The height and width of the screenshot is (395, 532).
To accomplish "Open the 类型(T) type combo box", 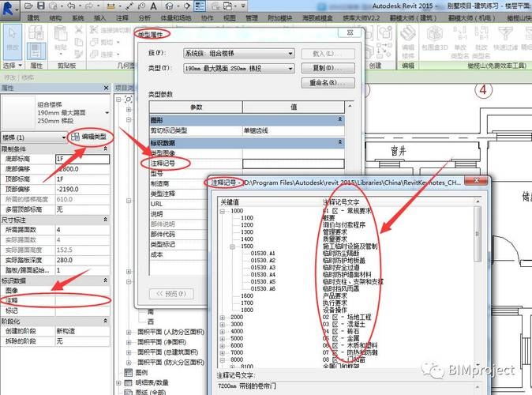I will [239, 68].
